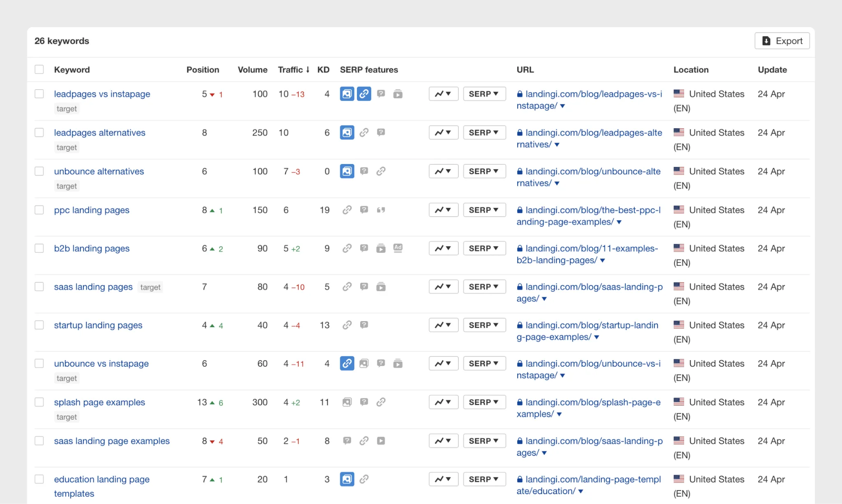Click the video play icon for saas landing page examples
This screenshot has height=504, width=842.
[x=381, y=441]
